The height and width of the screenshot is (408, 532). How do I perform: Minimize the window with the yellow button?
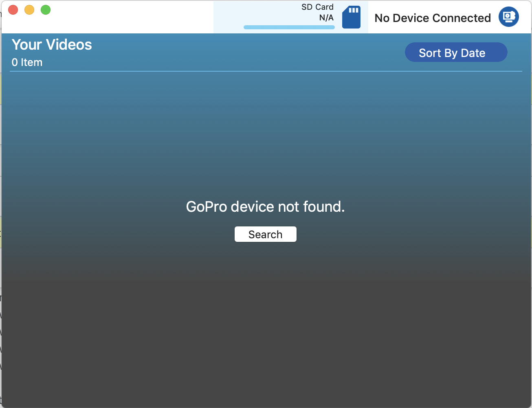[29, 10]
